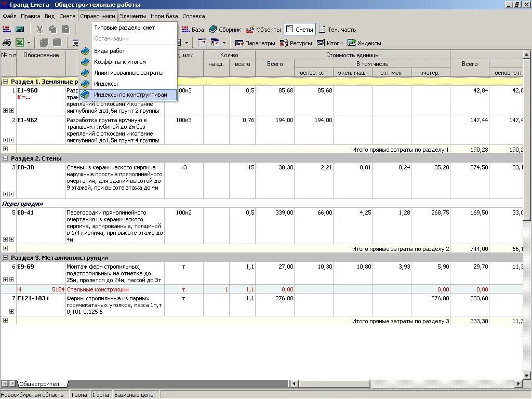Choose Типовые разделы смет menu entry

coord(128,28)
